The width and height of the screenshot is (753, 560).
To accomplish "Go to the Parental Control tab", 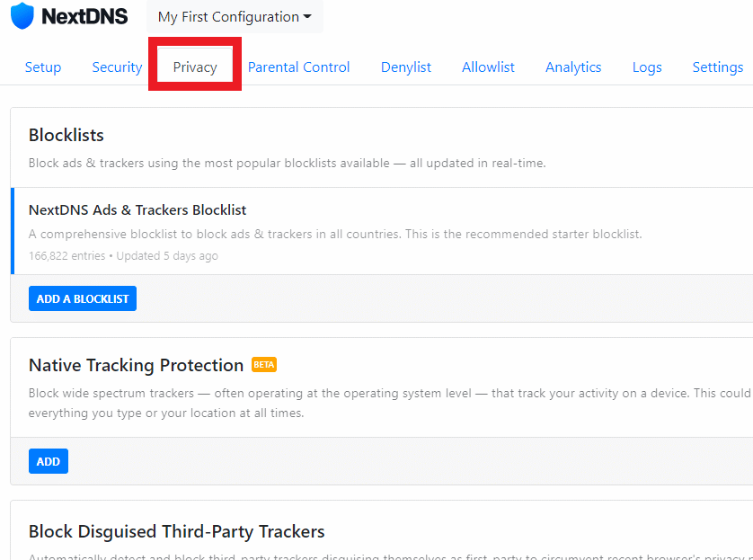I will 298,67.
